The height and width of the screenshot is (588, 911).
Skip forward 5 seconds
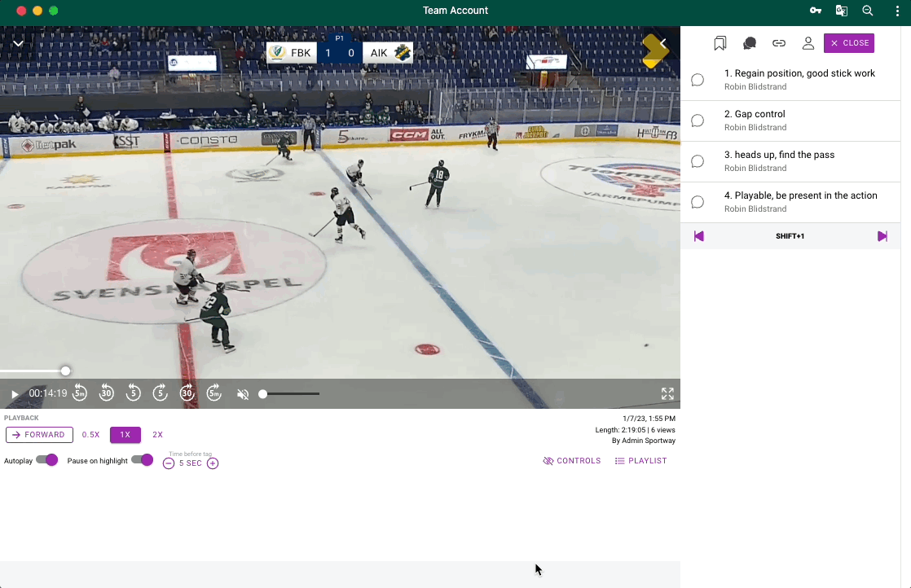pos(161,393)
